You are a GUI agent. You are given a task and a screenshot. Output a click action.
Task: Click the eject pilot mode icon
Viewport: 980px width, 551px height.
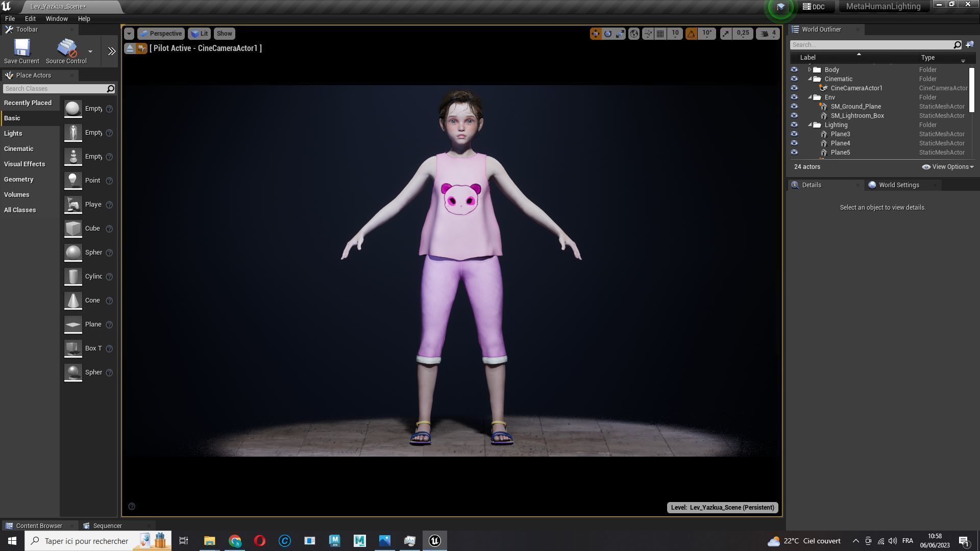click(x=130, y=48)
